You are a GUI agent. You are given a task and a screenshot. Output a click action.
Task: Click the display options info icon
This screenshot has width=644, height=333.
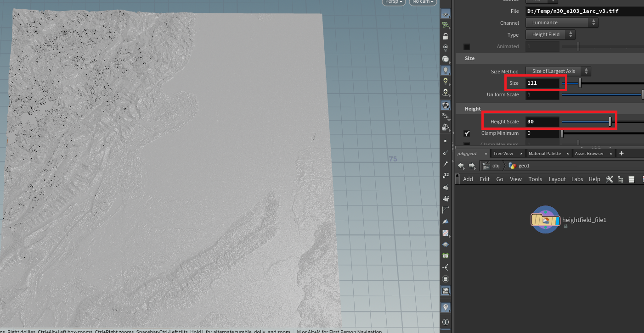(445, 322)
